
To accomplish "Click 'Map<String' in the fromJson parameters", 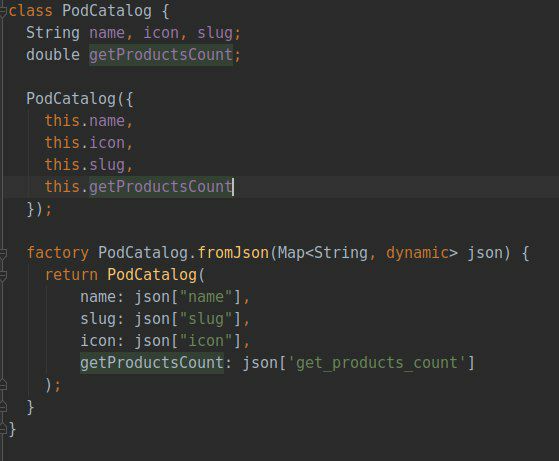I will coord(322,253).
